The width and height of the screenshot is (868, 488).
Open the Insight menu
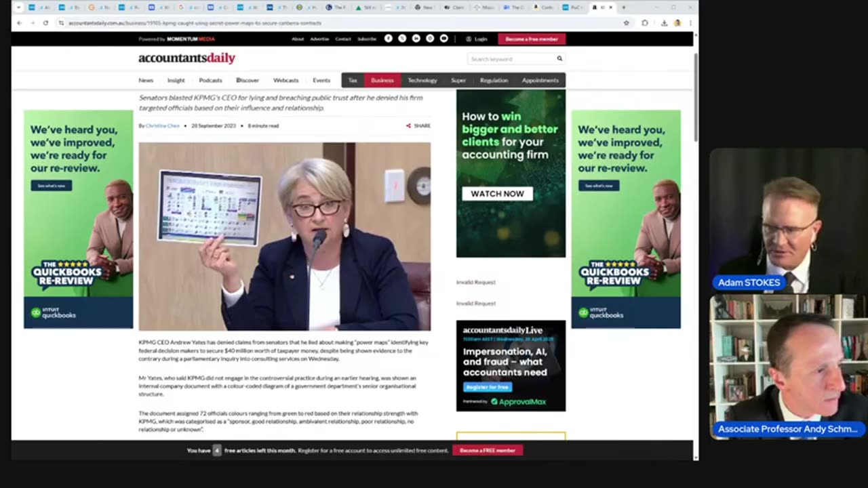click(176, 80)
